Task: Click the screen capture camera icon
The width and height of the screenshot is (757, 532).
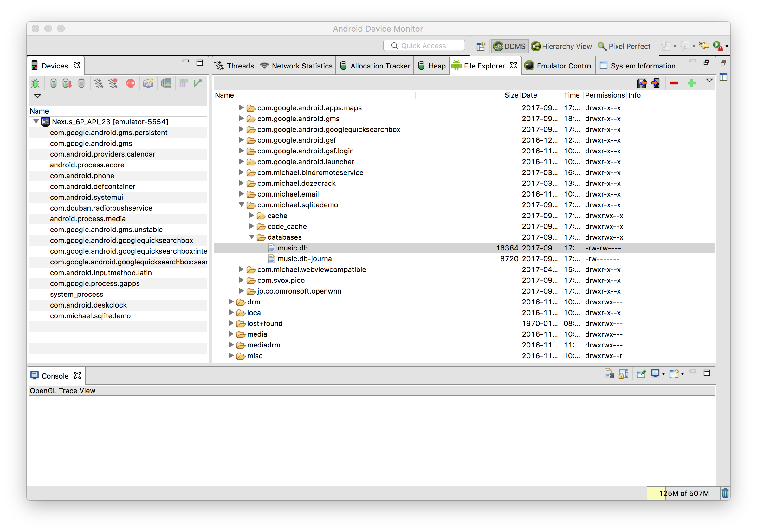Action: [148, 83]
